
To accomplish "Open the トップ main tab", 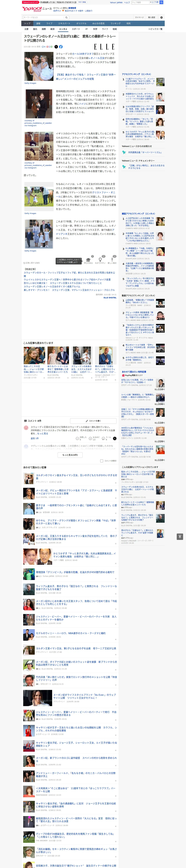I will tap(27, 23).
